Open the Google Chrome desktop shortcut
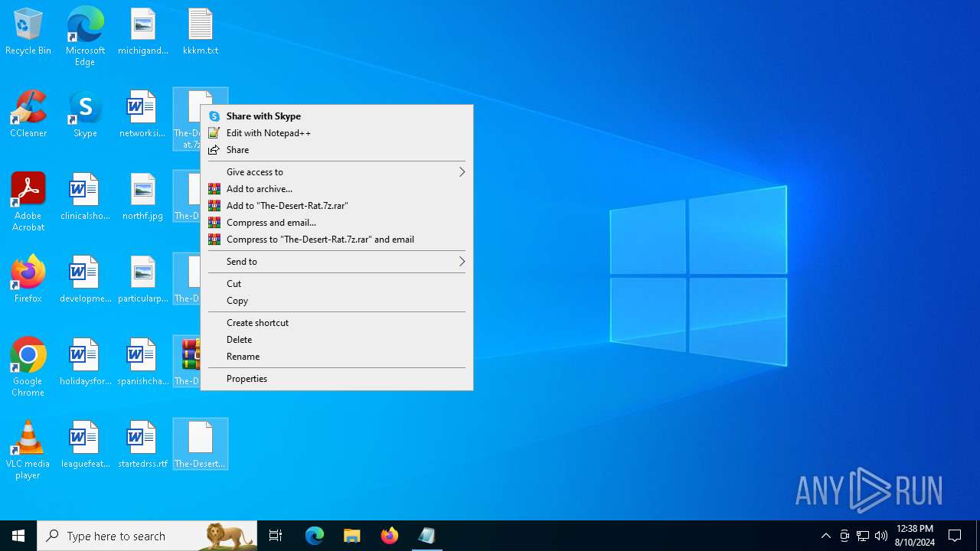This screenshot has height=551, width=980. (28, 367)
